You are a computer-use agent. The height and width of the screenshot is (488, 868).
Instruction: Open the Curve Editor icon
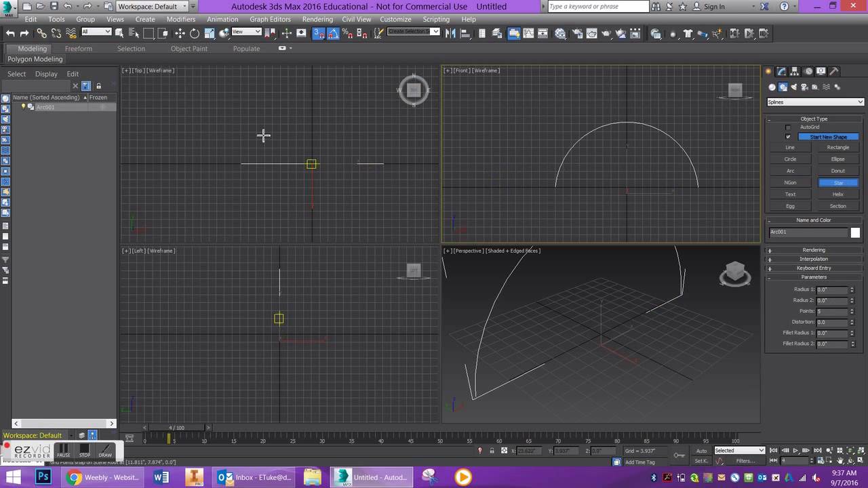tap(528, 33)
